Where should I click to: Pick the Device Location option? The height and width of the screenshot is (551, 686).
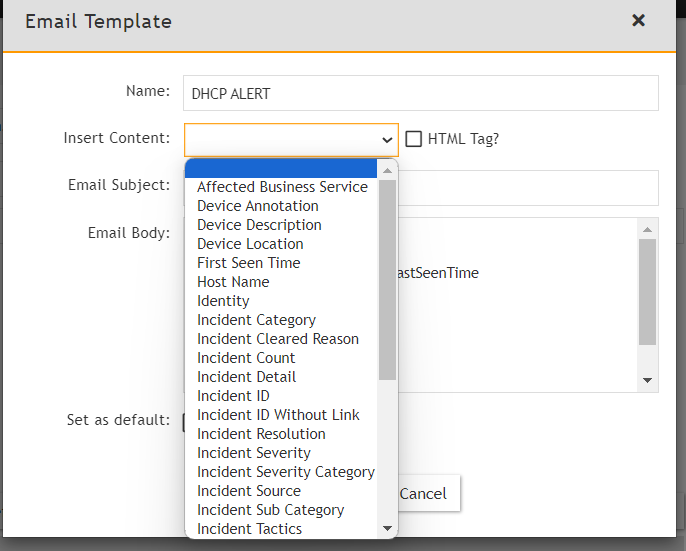pos(250,244)
